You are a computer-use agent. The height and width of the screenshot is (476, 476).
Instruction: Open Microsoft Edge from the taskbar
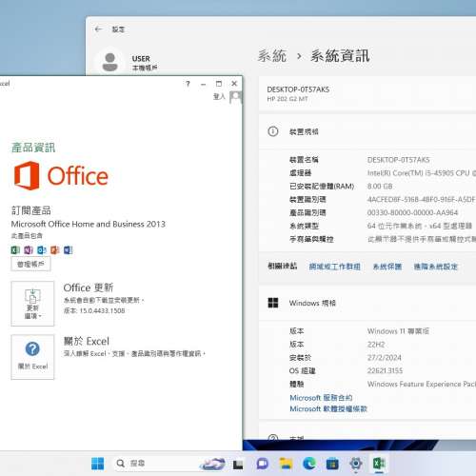[309, 464]
